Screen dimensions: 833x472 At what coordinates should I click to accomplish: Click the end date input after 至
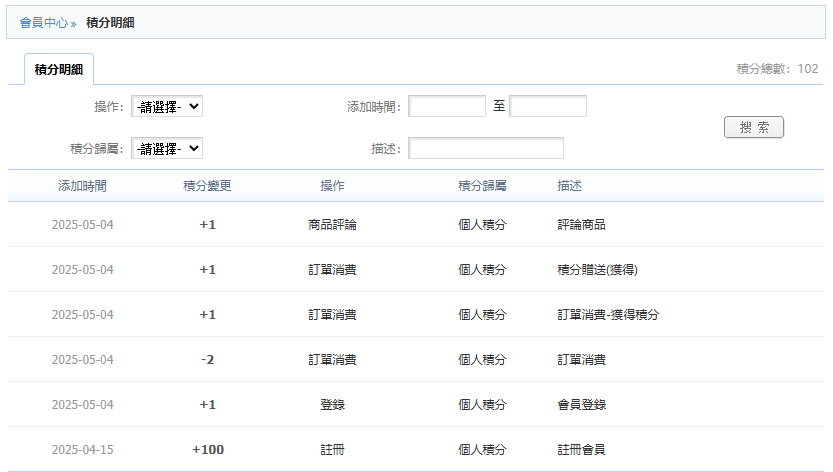pyautogui.click(x=548, y=107)
